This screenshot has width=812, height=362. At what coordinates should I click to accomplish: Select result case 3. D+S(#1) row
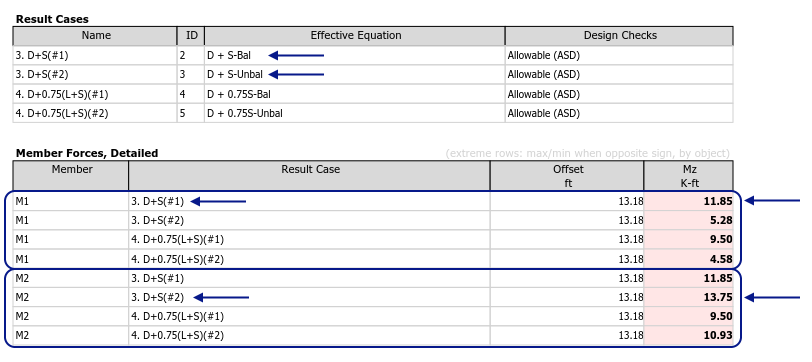373,55
